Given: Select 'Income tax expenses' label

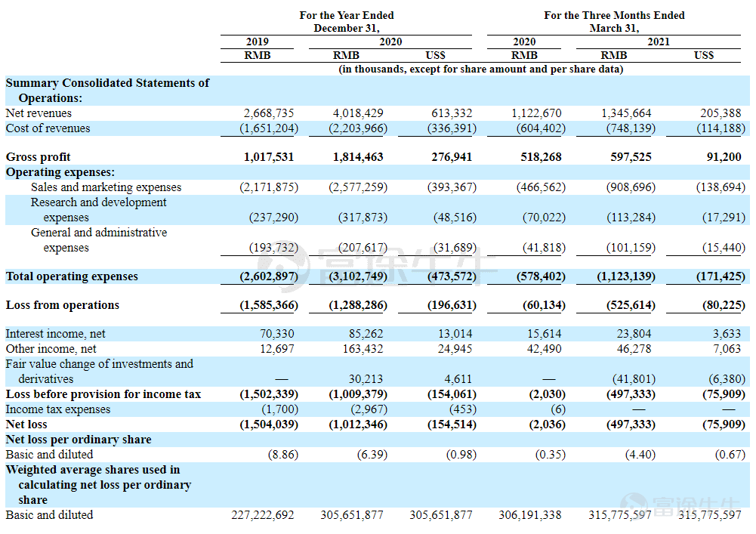Looking at the screenshot, I should click(58, 409).
